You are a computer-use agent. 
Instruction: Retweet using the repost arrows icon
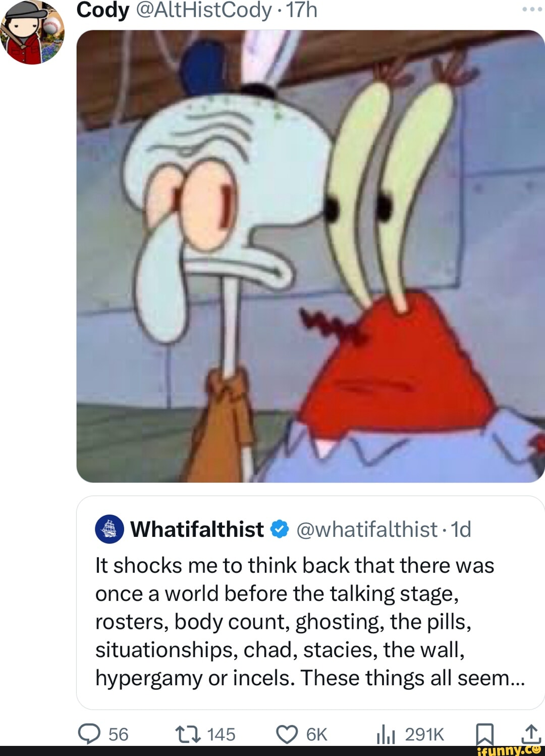click(x=188, y=734)
